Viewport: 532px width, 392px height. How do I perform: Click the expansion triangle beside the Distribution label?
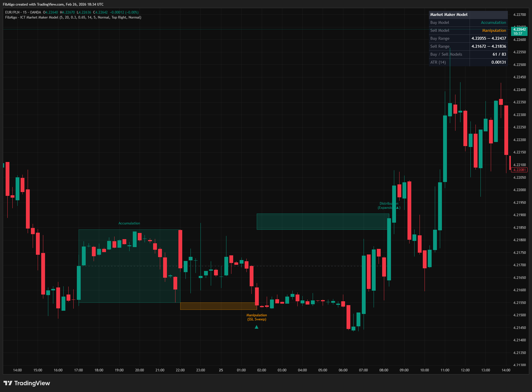point(397,208)
